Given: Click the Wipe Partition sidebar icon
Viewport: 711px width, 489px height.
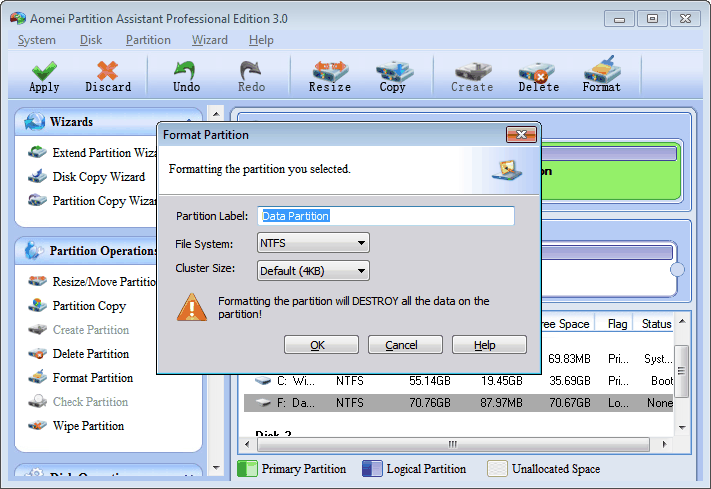Looking at the screenshot, I should tap(37, 425).
